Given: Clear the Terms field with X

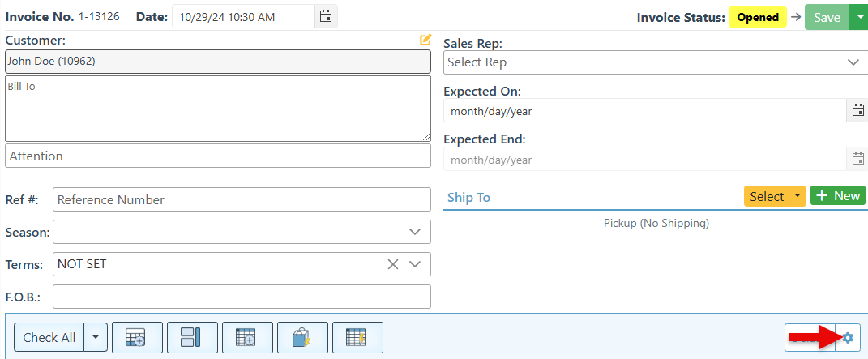Looking at the screenshot, I should tap(393, 264).
